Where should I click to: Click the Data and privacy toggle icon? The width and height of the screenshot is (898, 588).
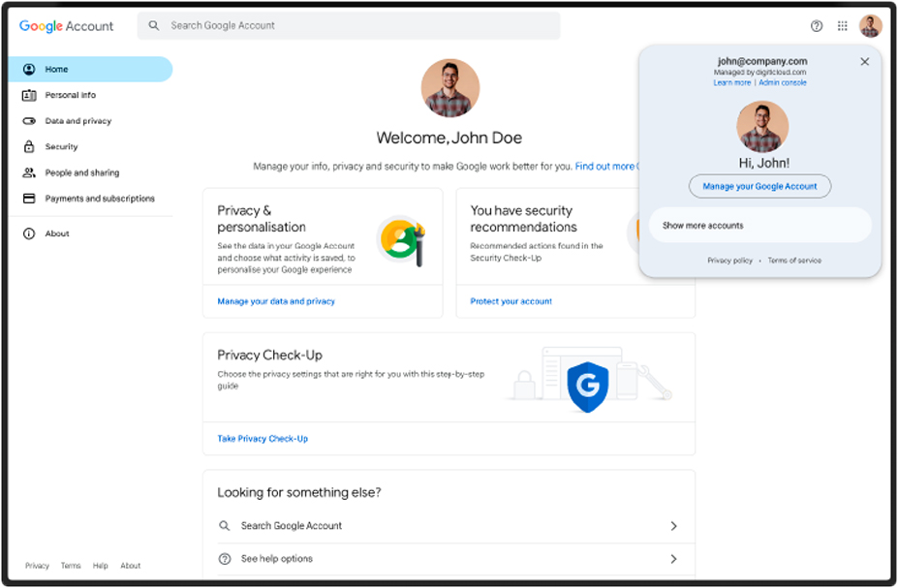click(x=29, y=121)
